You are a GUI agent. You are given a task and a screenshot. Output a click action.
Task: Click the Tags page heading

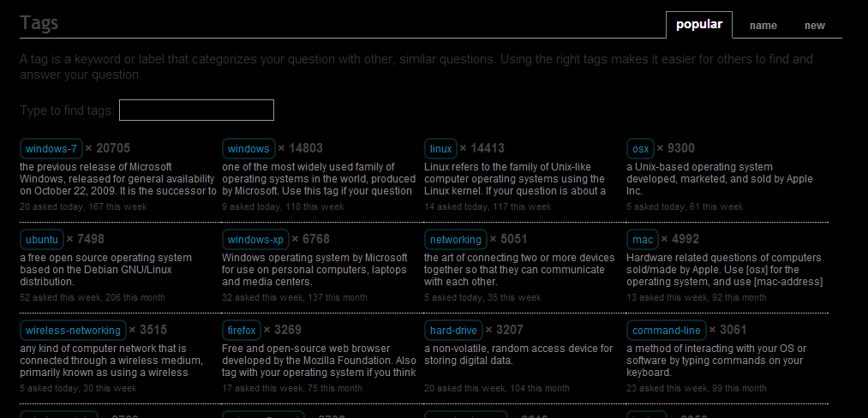(x=39, y=23)
